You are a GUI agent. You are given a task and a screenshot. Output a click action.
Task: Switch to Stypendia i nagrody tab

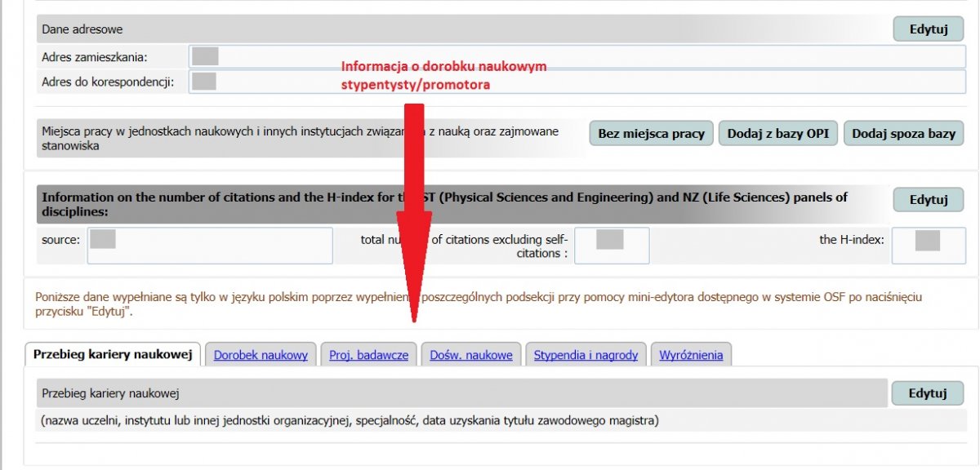point(586,355)
